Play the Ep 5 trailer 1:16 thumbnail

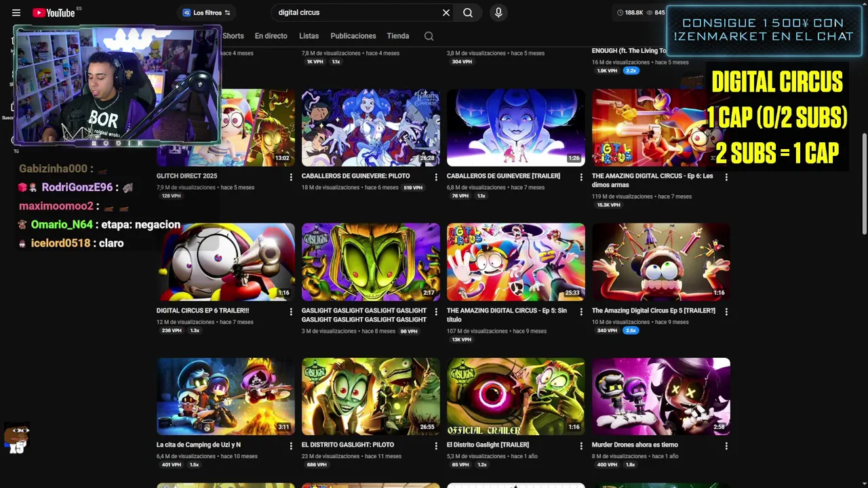[x=661, y=262]
